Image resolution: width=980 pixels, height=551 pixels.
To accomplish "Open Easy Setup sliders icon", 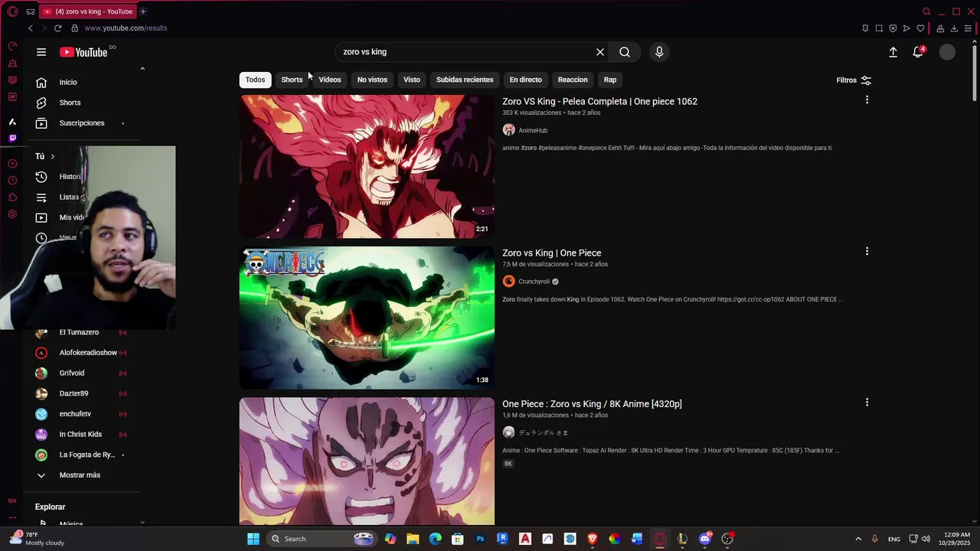I will [968, 28].
